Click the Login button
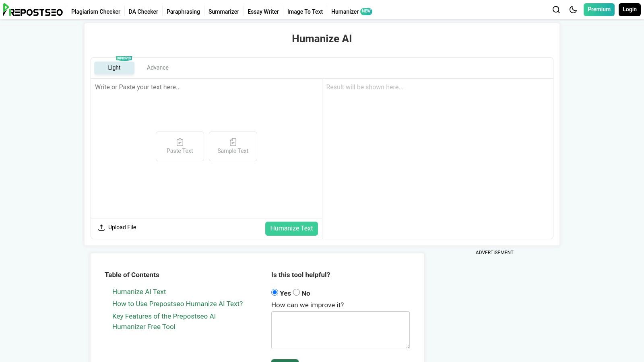 point(629,10)
